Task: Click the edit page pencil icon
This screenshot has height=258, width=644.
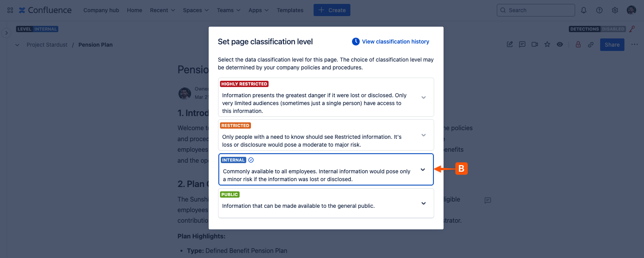Action: coord(510,45)
